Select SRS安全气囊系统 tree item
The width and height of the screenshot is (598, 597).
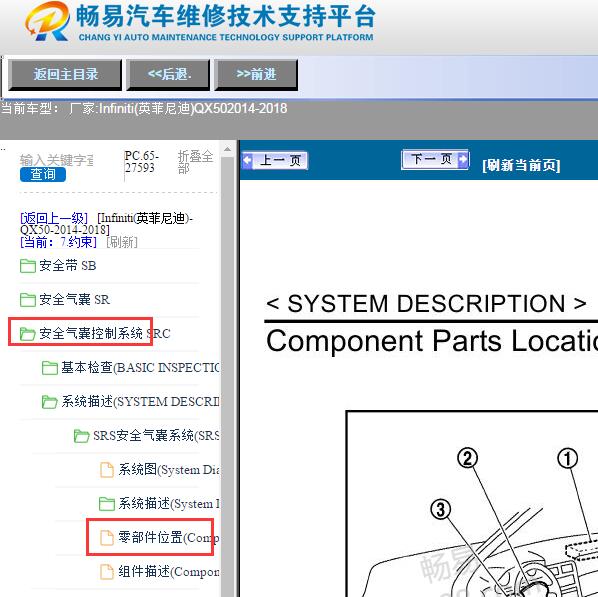pos(156,435)
